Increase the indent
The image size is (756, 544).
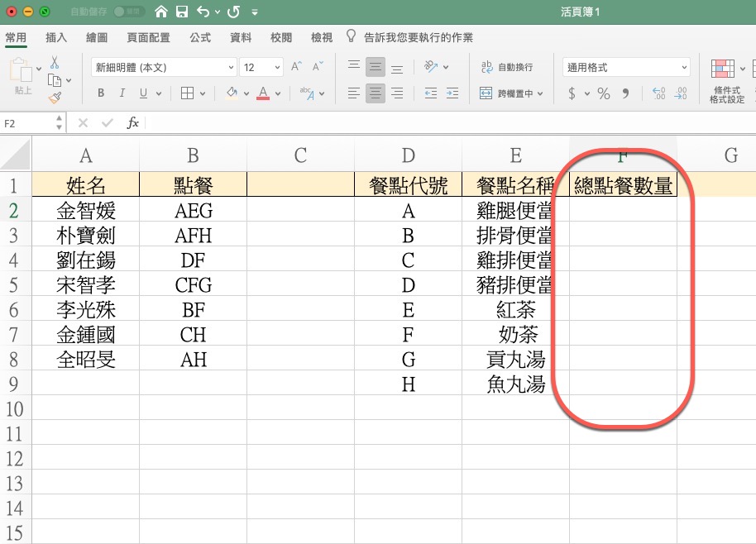452,93
